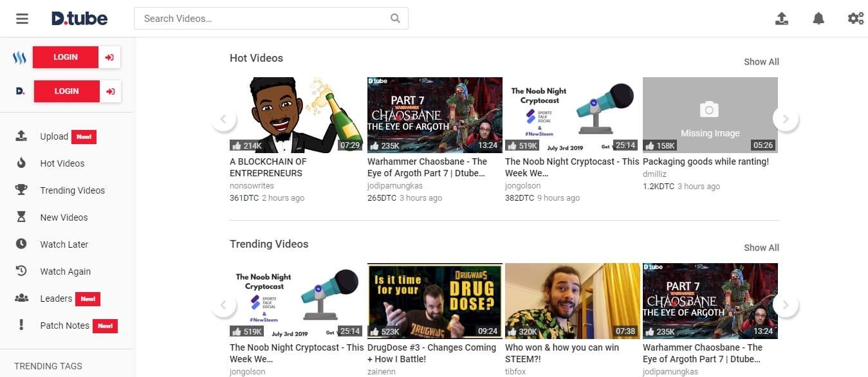Click the TRENDING TAGS heading

(x=48, y=366)
